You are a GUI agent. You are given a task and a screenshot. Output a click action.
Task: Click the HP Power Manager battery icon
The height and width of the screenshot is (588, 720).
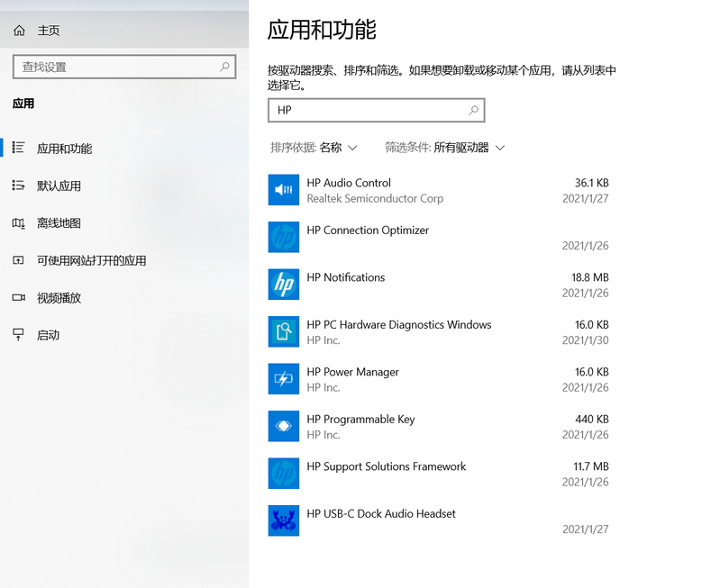pyautogui.click(x=283, y=379)
